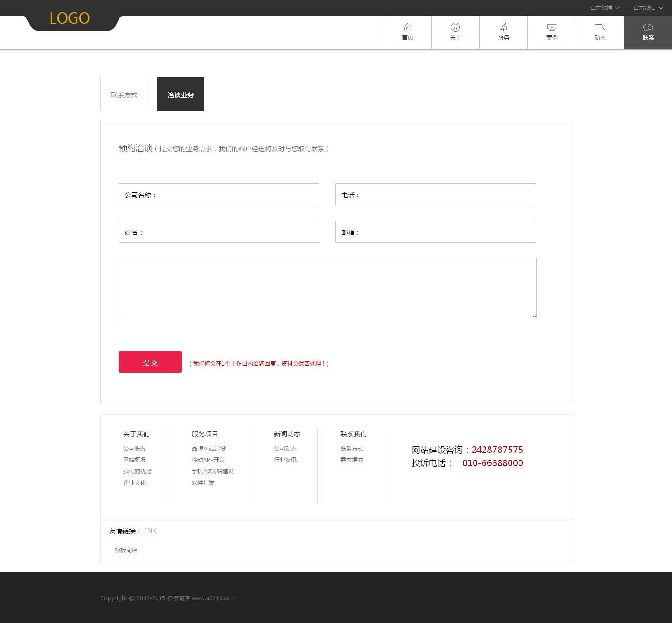Select the 洽谈业务 tab

click(x=181, y=94)
